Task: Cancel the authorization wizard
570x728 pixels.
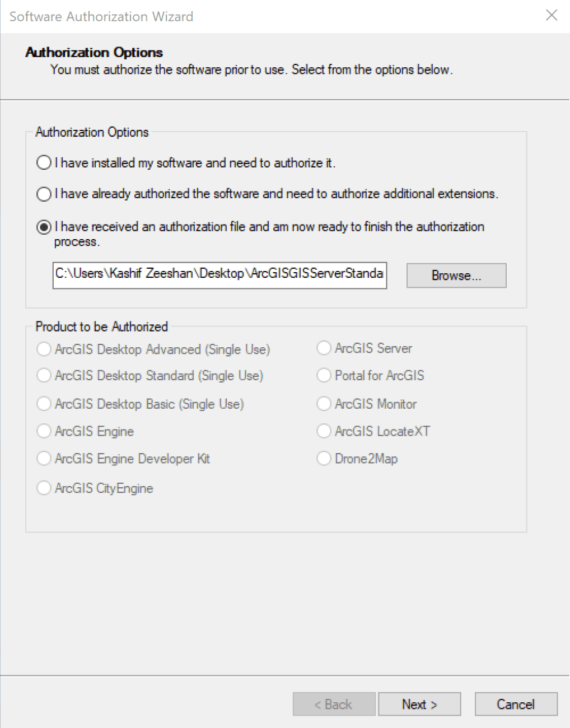Action: [516, 704]
